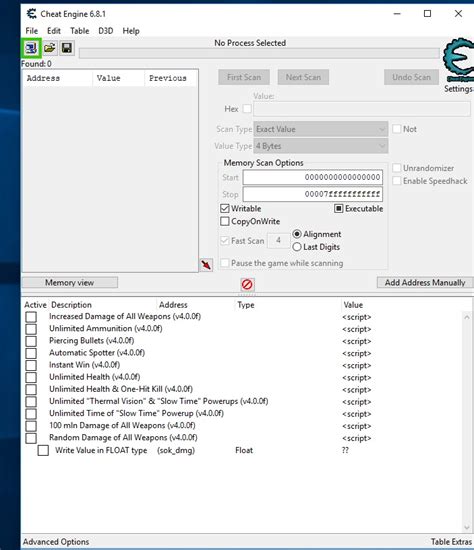Click the Next Scan button
This screenshot has width=474, height=550.
click(x=303, y=77)
